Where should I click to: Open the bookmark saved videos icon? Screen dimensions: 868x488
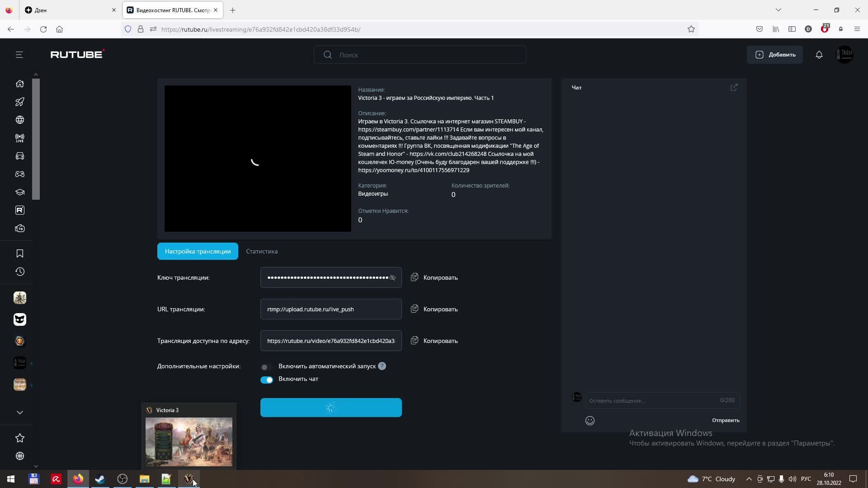19,254
